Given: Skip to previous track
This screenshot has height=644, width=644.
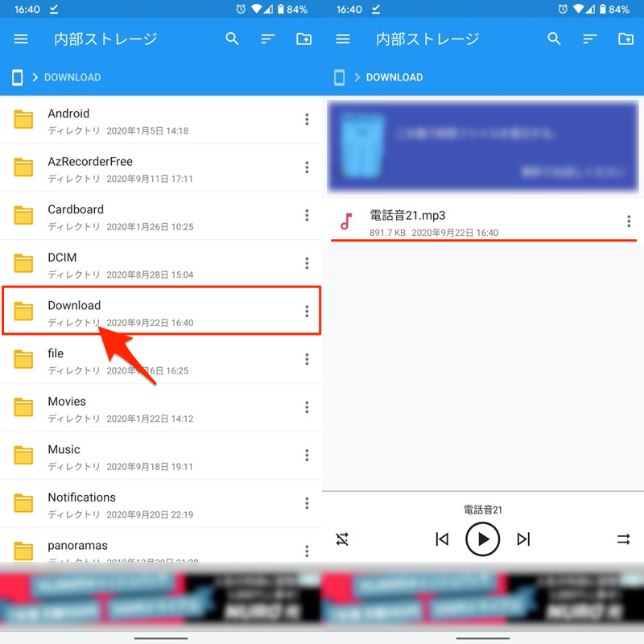Looking at the screenshot, I should click(x=442, y=539).
